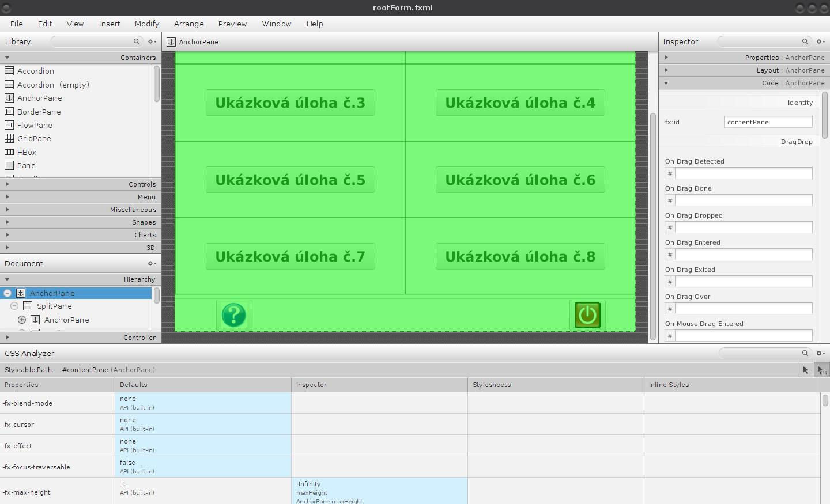
Task: Click the green power button icon
Action: tap(587, 315)
